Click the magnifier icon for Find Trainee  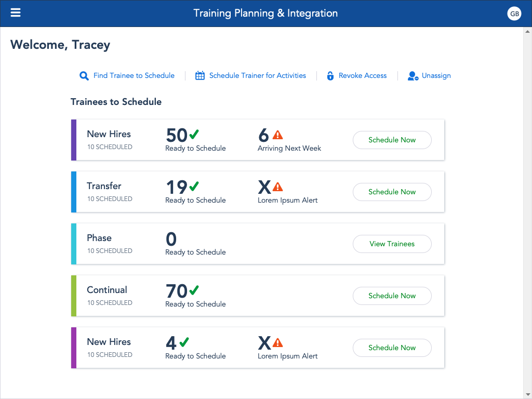click(x=84, y=76)
